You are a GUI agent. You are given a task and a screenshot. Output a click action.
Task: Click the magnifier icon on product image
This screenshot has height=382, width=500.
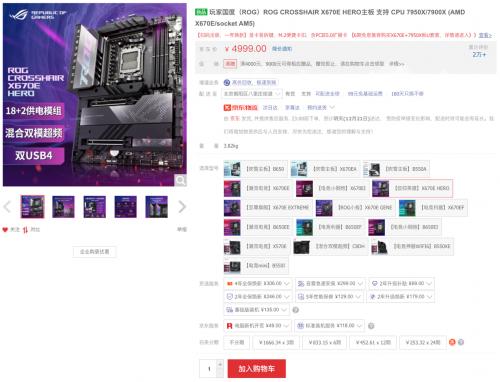click(181, 180)
